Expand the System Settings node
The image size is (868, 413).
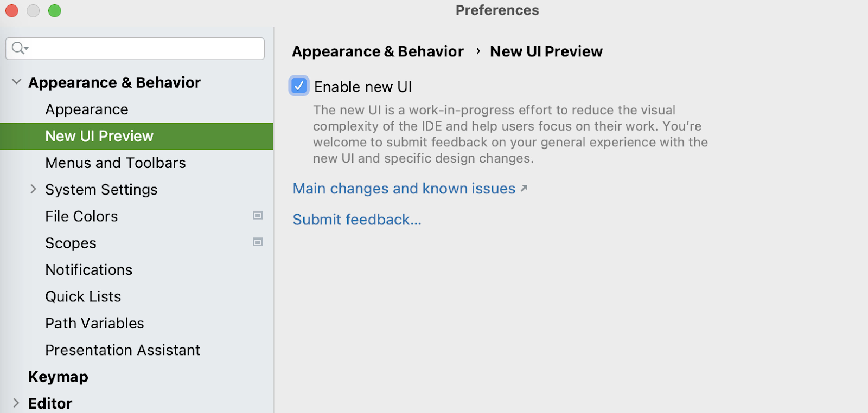(x=34, y=189)
